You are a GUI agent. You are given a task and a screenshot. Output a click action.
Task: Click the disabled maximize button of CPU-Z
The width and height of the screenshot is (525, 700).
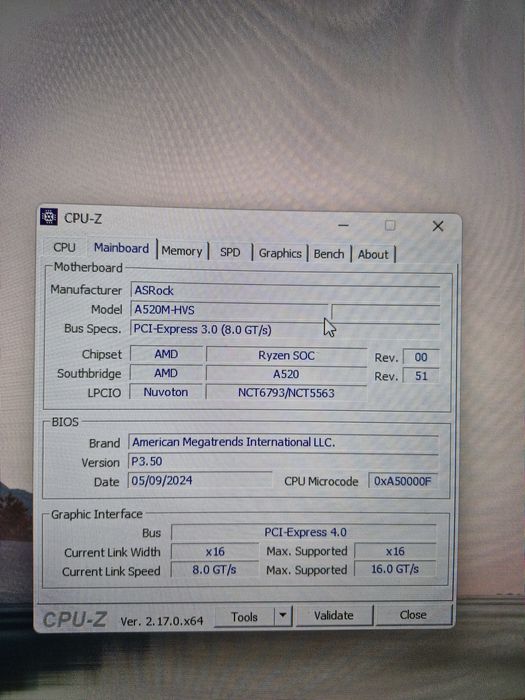coord(390,225)
